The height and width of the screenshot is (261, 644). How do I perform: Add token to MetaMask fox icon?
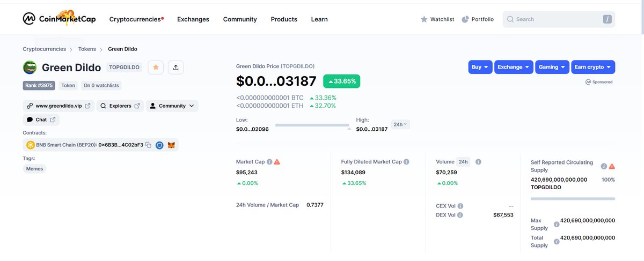[172, 145]
